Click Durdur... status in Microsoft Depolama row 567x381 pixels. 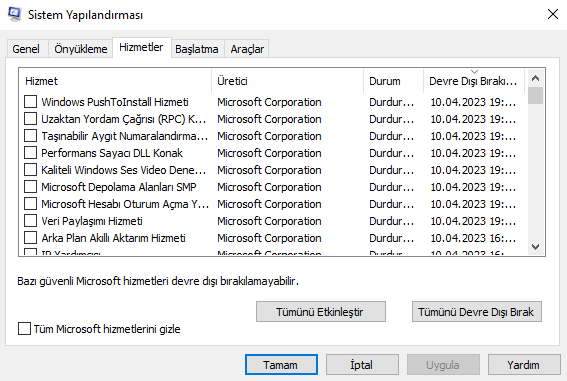click(392, 187)
